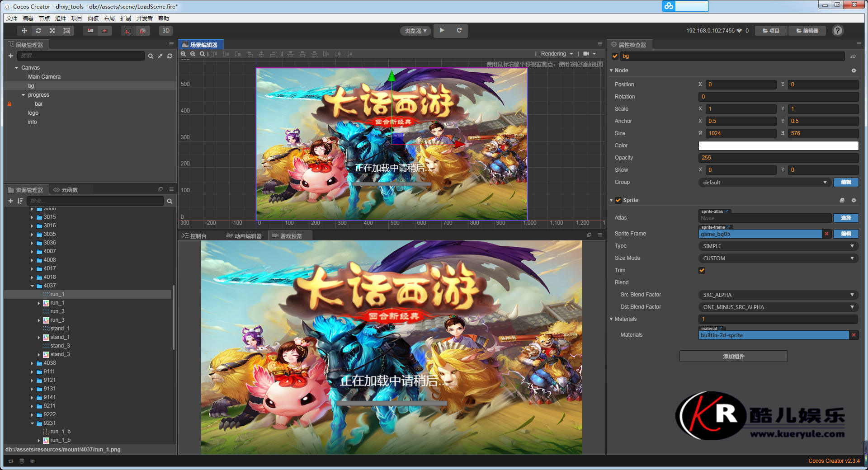Select the Main Camera node
Viewport: 868px width, 470px height.
[x=44, y=77]
